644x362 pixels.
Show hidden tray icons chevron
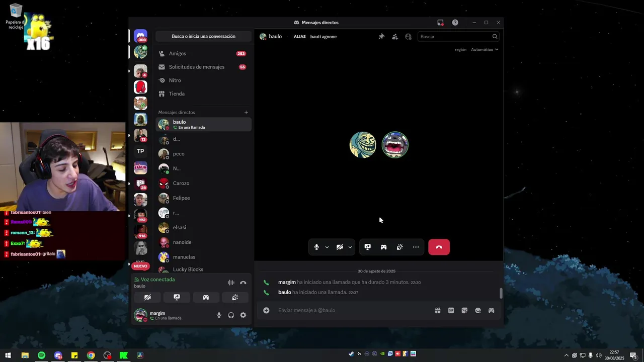(x=567, y=355)
